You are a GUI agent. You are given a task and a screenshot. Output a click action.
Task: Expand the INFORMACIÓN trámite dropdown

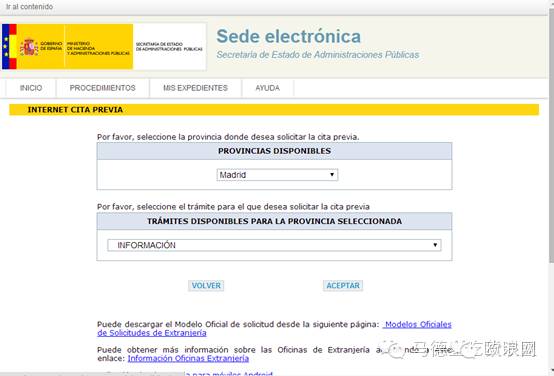pos(274,245)
